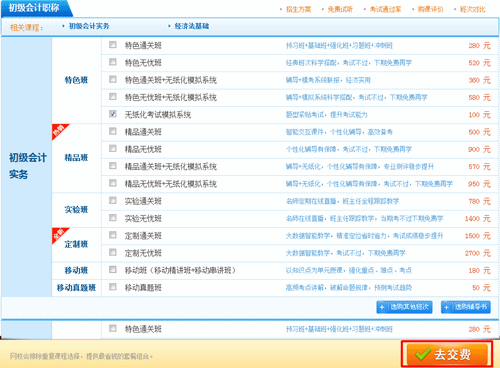Click the 570 元 price
The image size is (500, 368).
(x=480, y=167)
